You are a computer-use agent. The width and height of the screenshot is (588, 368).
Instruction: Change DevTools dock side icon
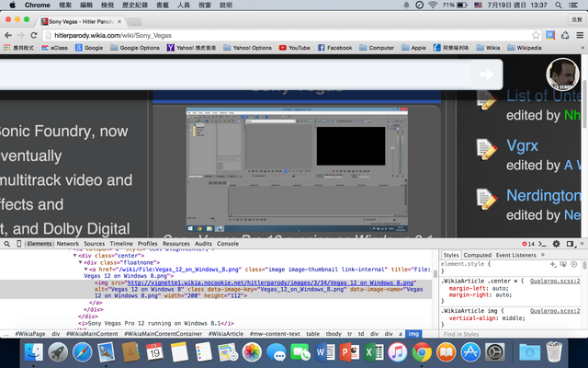(570, 244)
